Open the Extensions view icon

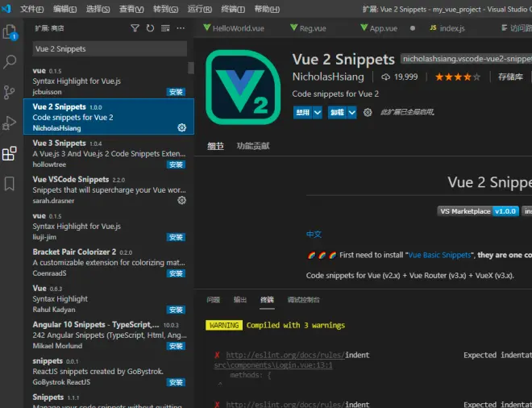point(9,153)
